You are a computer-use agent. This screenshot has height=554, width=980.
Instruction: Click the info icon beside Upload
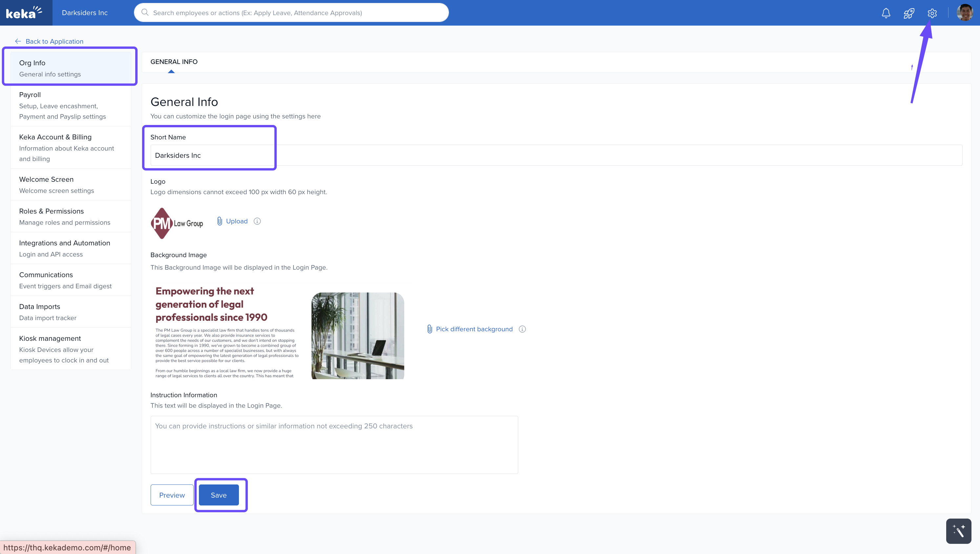click(x=257, y=221)
